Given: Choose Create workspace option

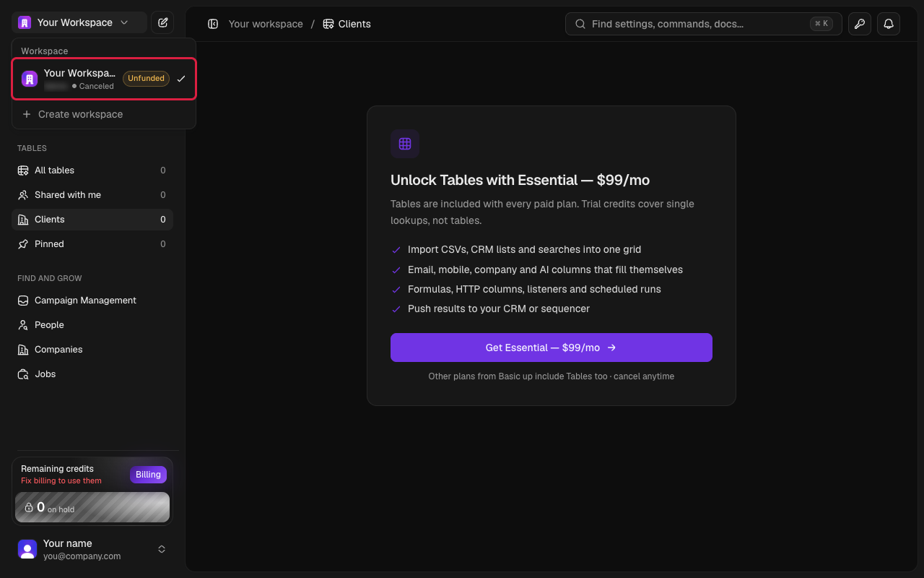Looking at the screenshot, I should 104,114.
